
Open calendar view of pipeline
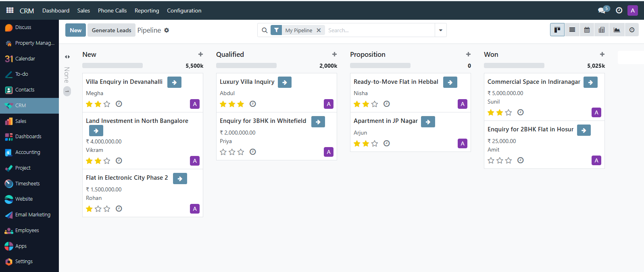[587, 30]
